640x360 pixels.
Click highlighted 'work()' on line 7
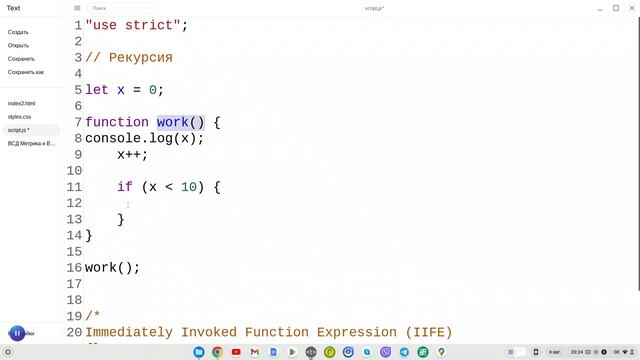click(x=180, y=122)
